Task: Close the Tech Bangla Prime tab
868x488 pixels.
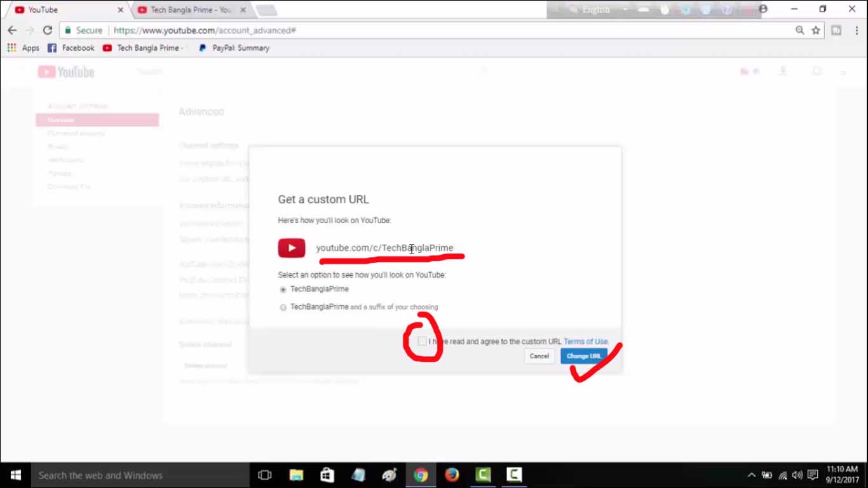Action: tap(243, 10)
